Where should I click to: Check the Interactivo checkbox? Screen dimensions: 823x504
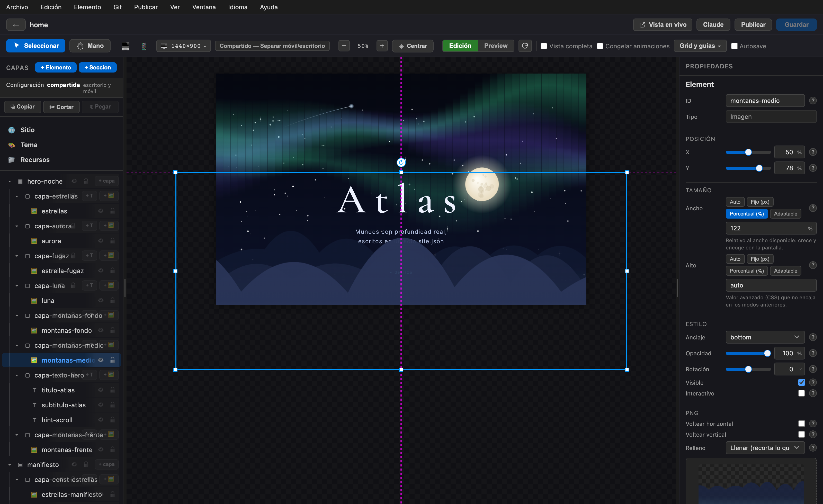click(x=801, y=393)
